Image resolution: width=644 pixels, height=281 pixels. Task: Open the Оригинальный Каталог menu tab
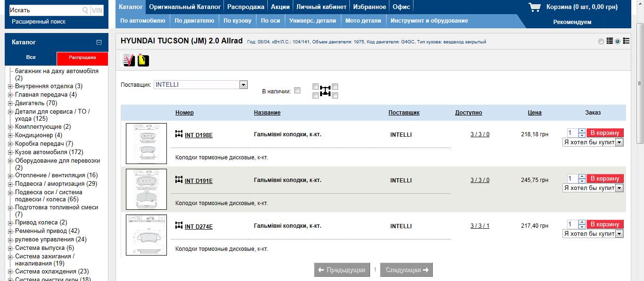point(185,7)
